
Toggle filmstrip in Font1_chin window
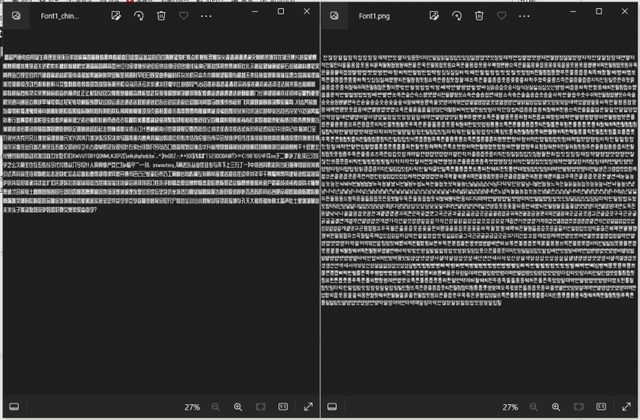pyautogui.click(x=14, y=407)
